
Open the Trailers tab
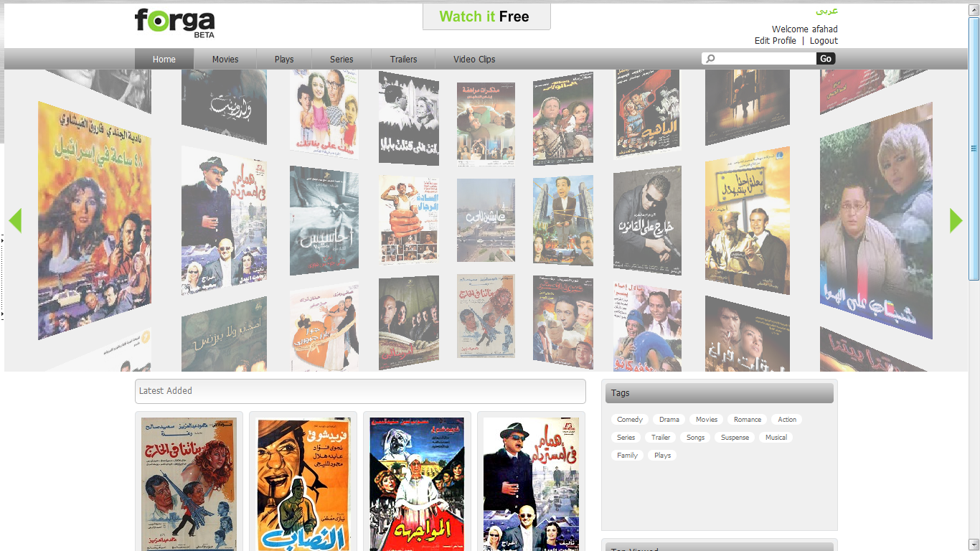[403, 59]
